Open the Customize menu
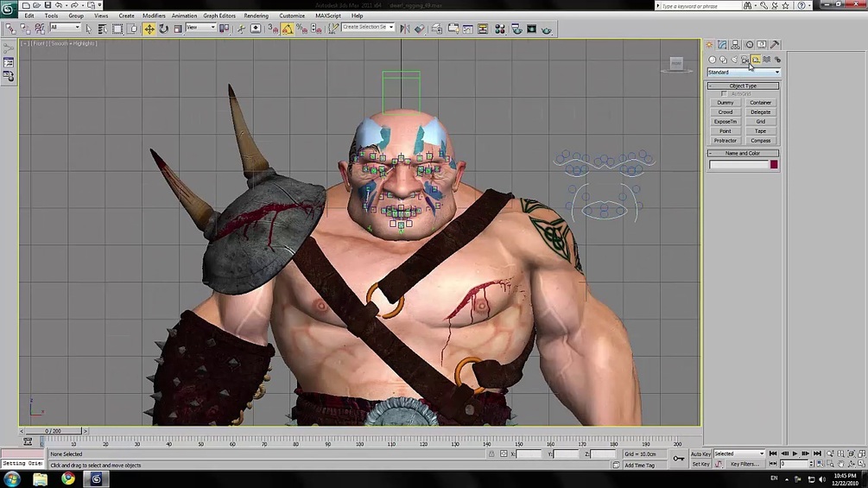The width and height of the screenshot is (868, 488). [292, 16]
